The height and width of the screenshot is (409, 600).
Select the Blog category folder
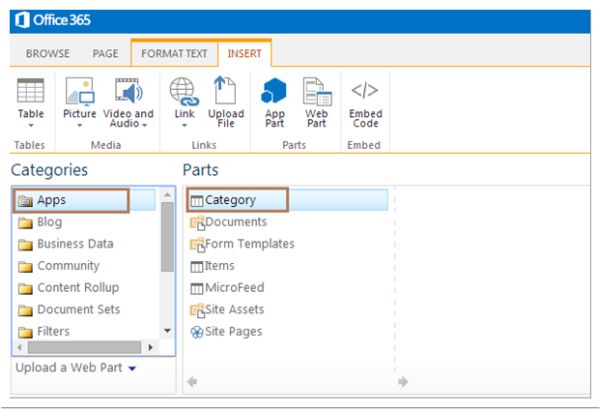pyautogui.click(x=49, y=222)
